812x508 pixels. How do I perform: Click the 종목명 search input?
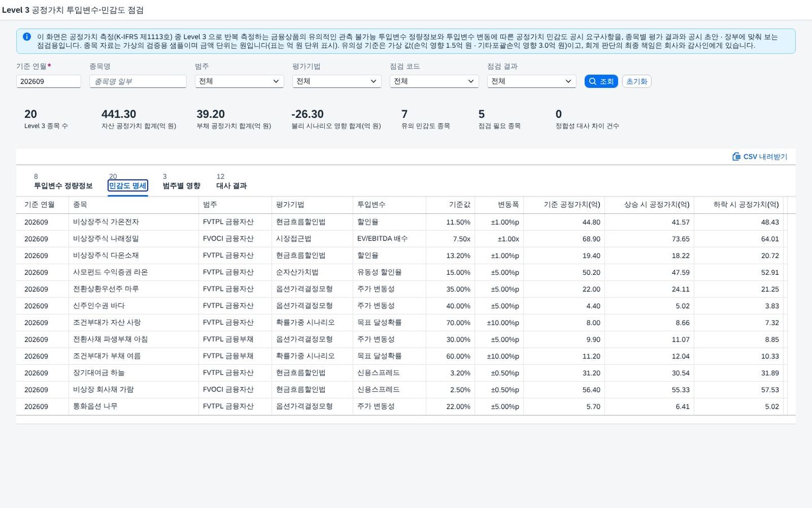[x=138, y=81]
